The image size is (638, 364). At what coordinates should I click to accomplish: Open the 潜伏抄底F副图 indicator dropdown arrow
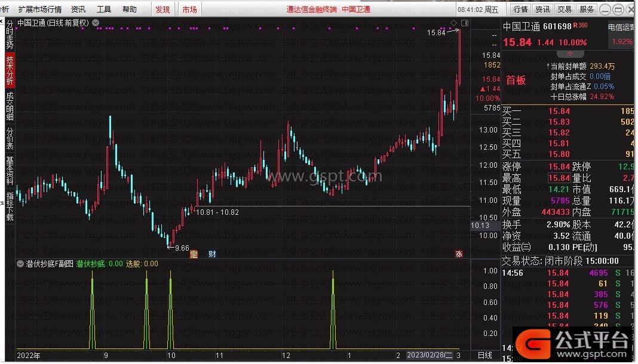[20, 264]
